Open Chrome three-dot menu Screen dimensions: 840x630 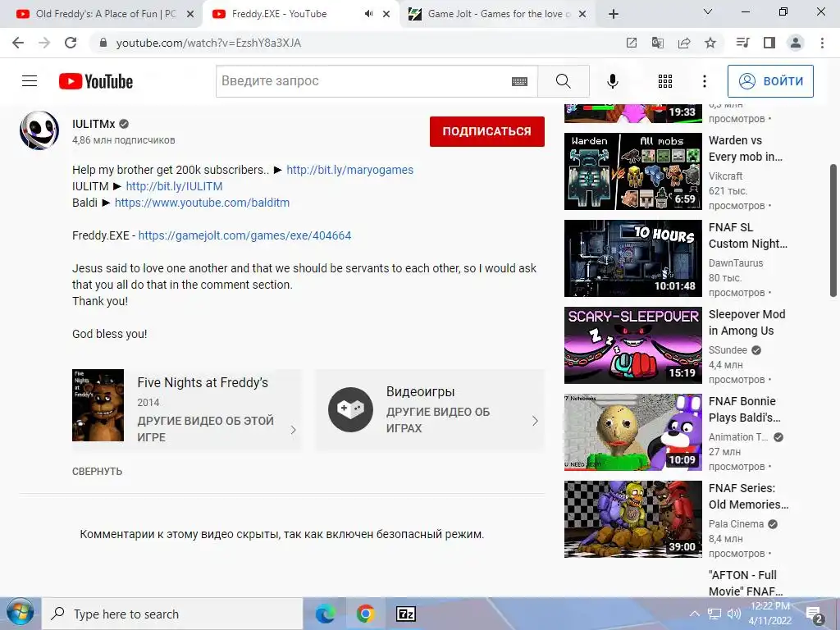(822, 43)
